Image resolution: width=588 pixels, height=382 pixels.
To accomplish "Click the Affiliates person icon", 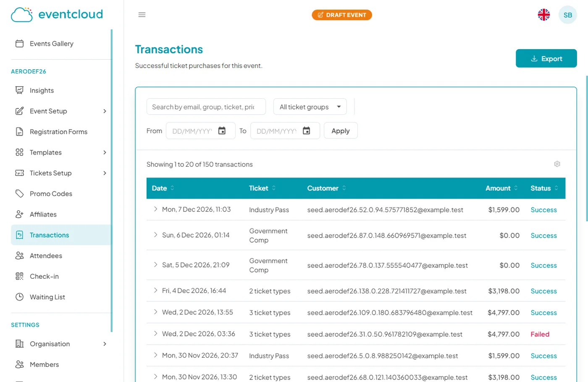I will click(19, 214).
